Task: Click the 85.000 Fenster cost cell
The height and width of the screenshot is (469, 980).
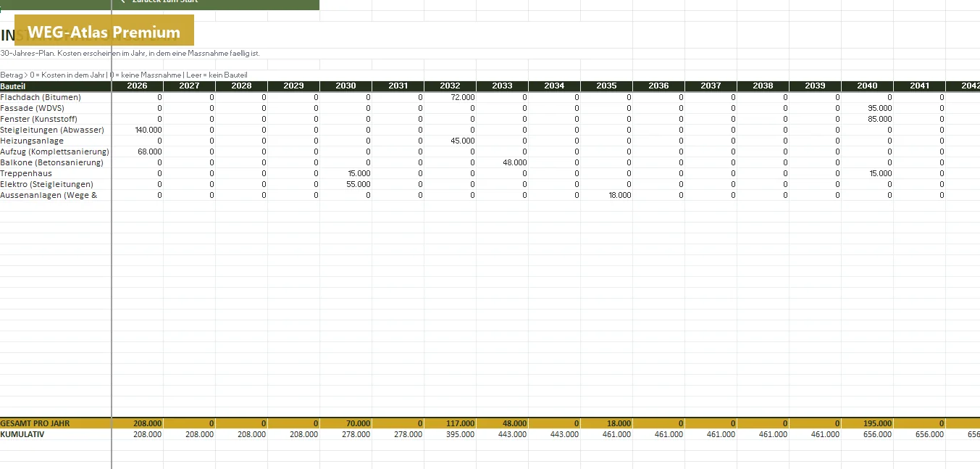Action: [868, 119]
